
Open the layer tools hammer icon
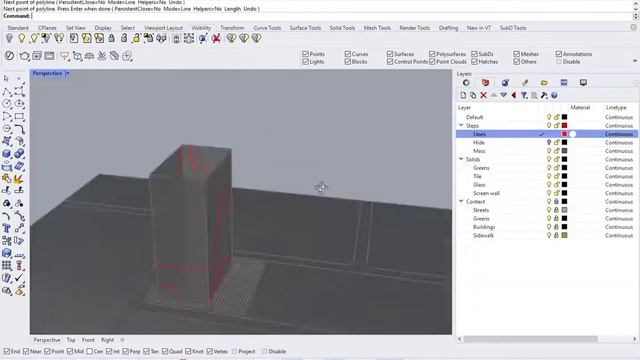pos(544,95)
